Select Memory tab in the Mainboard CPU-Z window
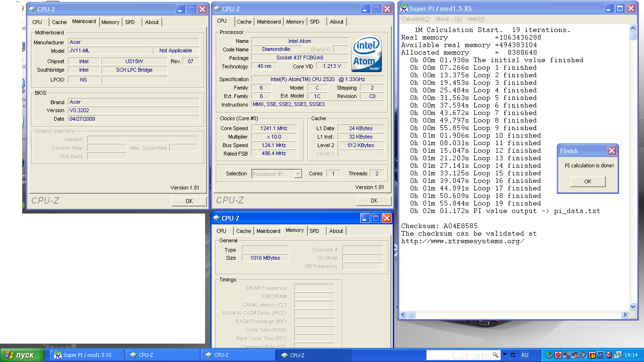Image resolution: width=644 pixels, height=362 pixels. click(110, 22)
